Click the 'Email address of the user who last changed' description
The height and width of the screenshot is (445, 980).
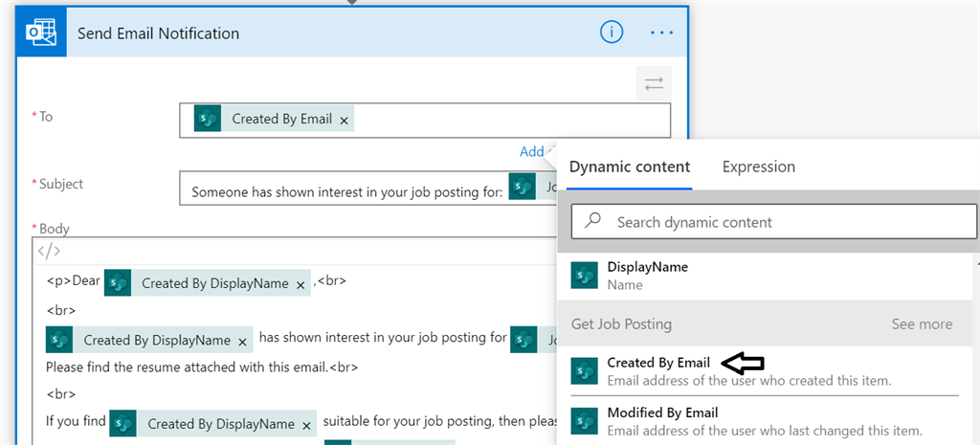click(765, 431)
